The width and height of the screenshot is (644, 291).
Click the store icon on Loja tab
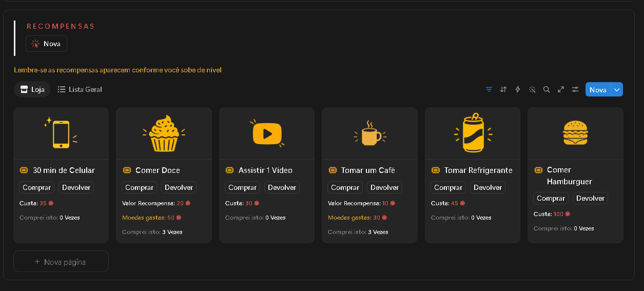(x=24, y=89)
